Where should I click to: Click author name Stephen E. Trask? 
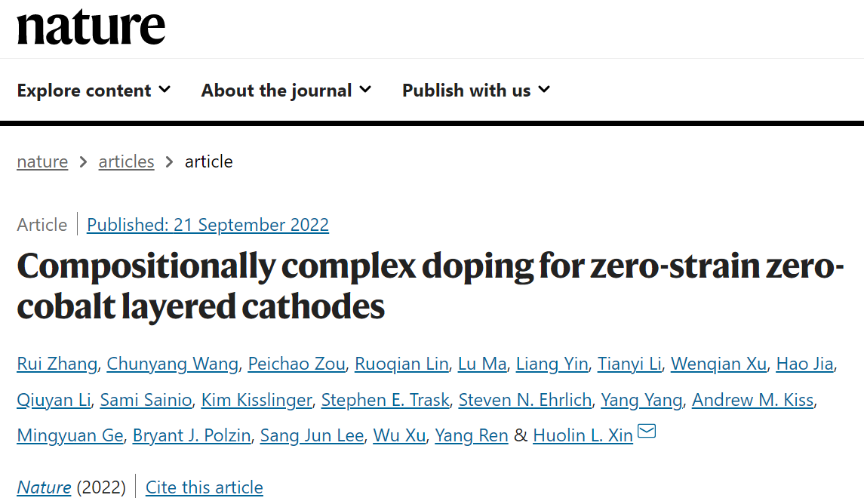pos(385,400)
